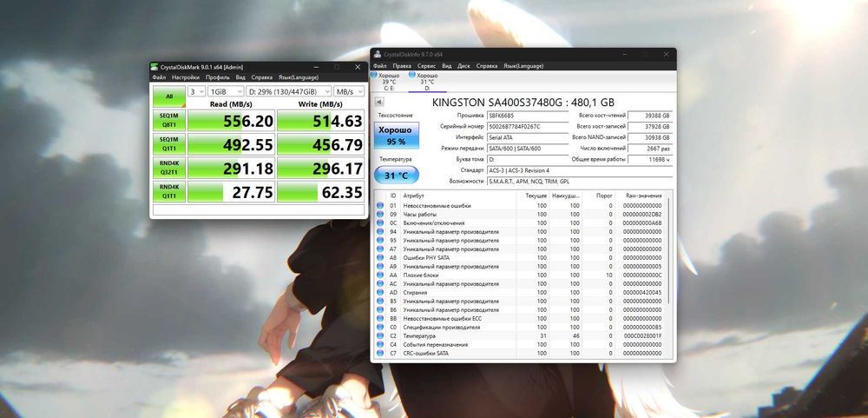
Task: Click the status orb of attribute A7
Action: (x=380, y=249)
